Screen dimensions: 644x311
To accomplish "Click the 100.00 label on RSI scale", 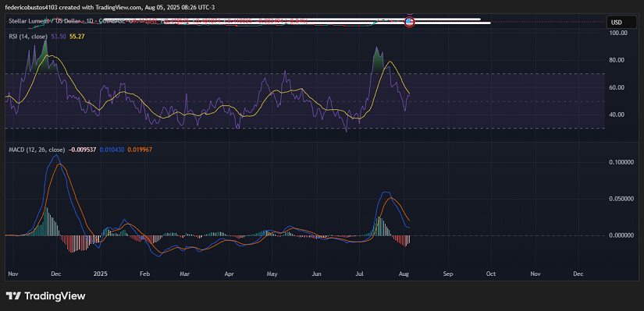I will pos(617,33).
